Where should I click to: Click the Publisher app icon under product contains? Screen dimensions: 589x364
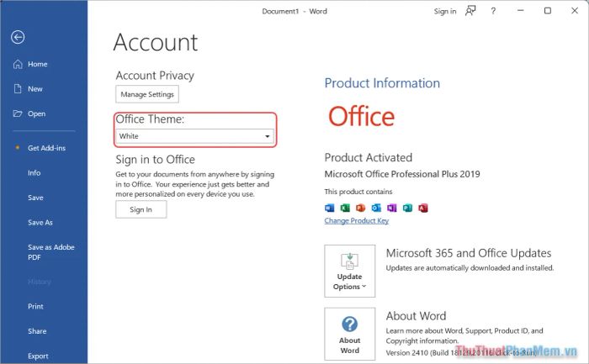407,208
